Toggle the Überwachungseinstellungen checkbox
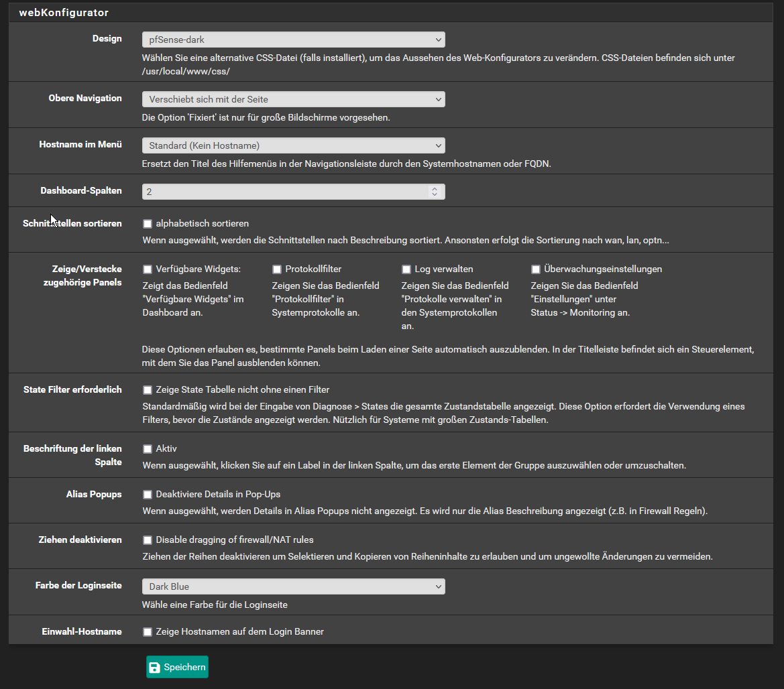This screenshot has width=784, height=689. (536, 269)
